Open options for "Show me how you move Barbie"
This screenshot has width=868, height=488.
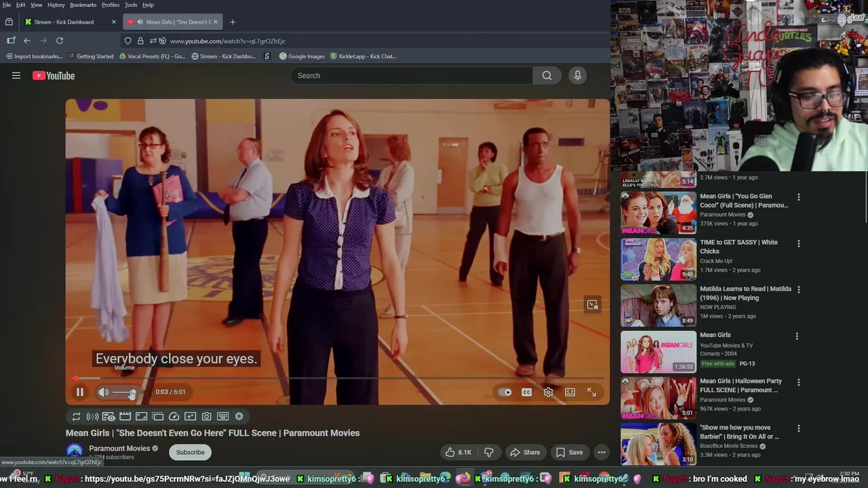[799, 428]
